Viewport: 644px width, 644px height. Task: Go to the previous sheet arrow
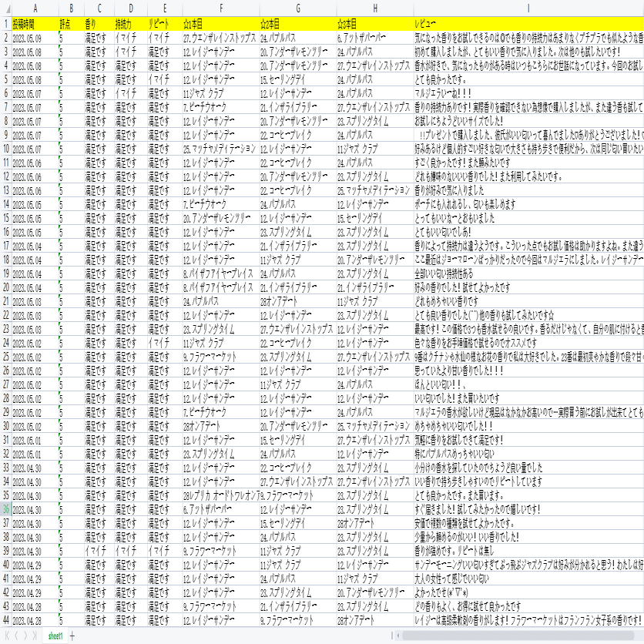16,636
